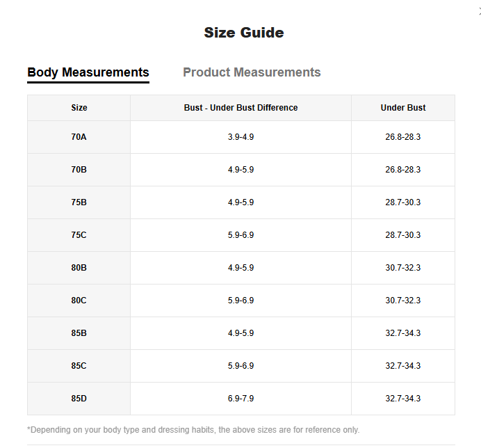Select the Body Measurements tab
Screen dimensions: 481x448
tap(88, 72)
